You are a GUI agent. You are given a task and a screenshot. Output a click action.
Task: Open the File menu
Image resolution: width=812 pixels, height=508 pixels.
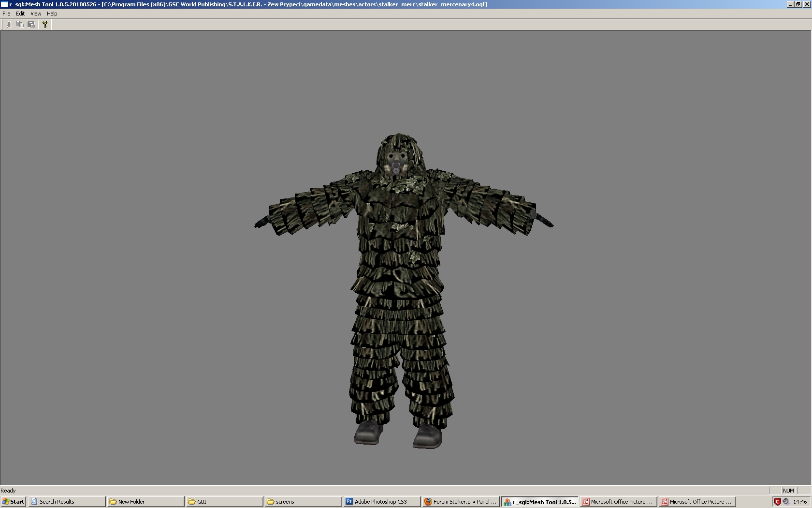(x=6, y=14)
